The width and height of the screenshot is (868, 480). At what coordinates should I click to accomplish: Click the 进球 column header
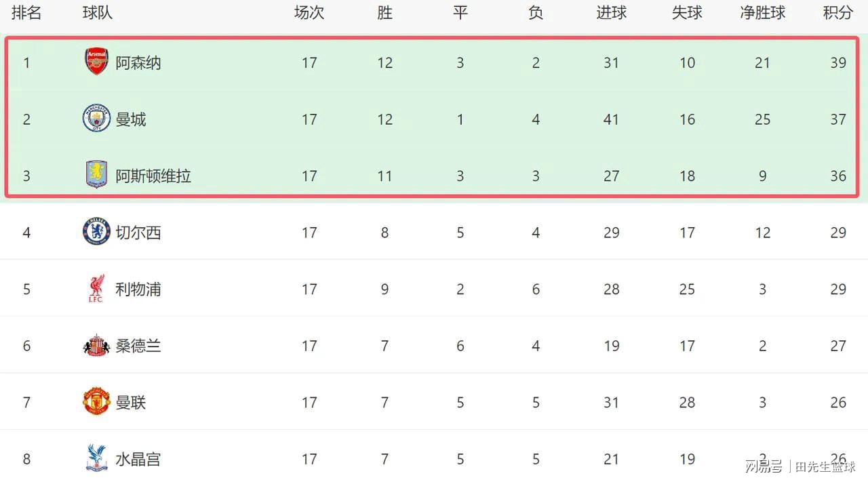point(611,12)
